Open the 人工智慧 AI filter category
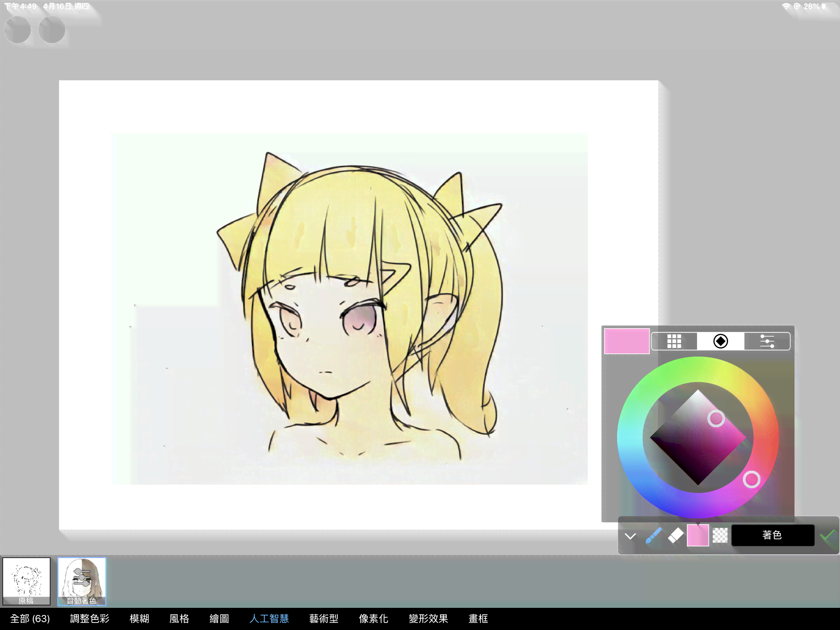This screenshot has height=630, width=840. coord(269,619)
